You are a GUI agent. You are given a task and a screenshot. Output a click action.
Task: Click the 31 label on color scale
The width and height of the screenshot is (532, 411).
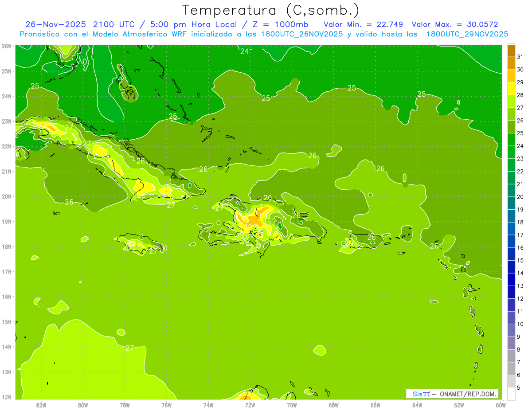pos(520,57)
